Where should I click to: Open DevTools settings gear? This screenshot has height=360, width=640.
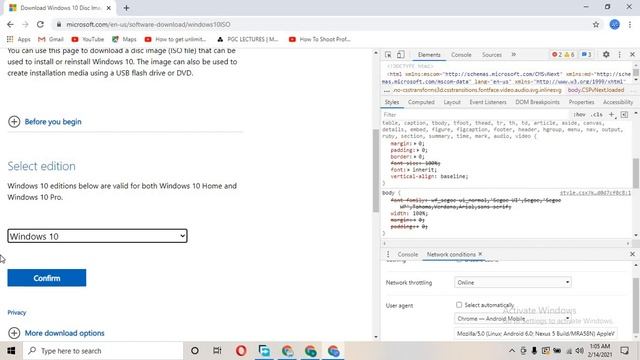tap(606, 54)
